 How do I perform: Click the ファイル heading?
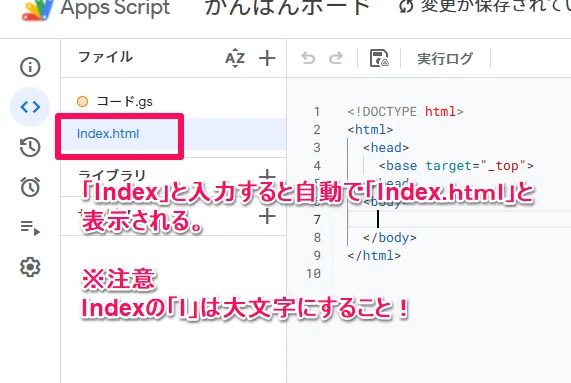106,57
